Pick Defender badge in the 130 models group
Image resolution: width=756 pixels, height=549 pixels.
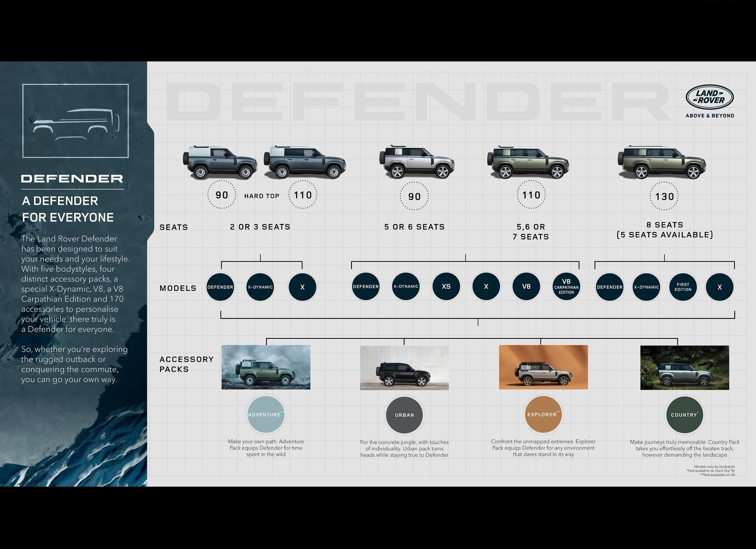[610, 287]
